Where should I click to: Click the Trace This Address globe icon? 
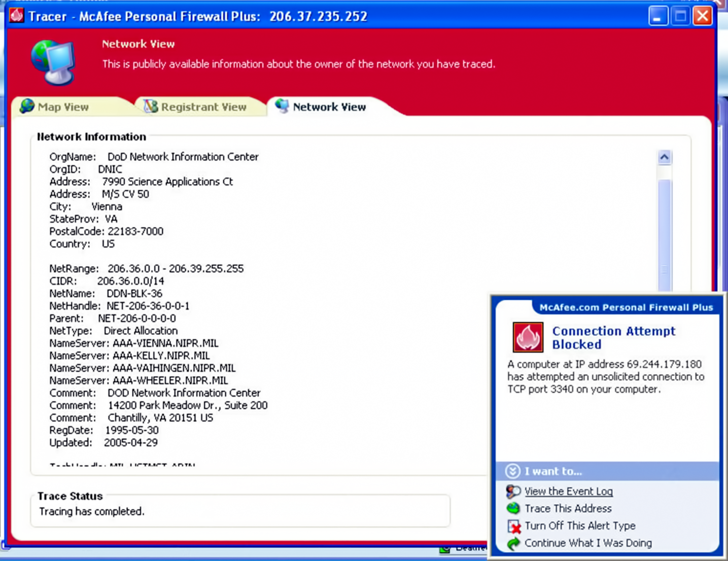point(513,508)
